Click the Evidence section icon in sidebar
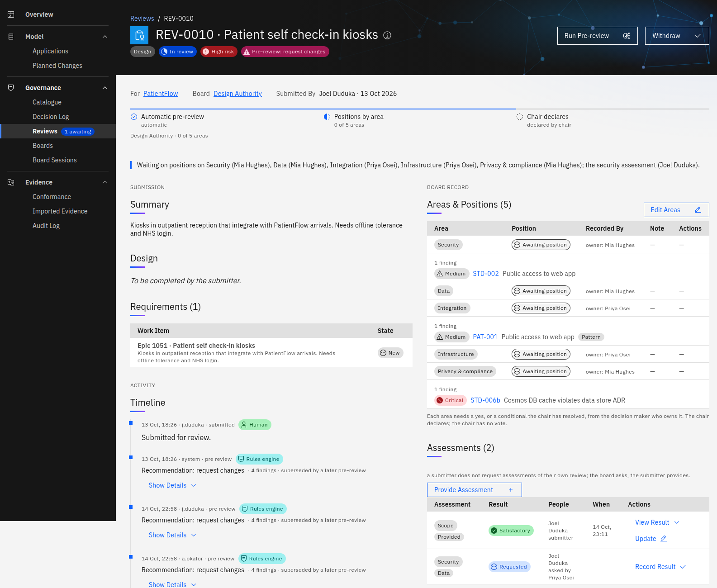Viewport: 717px width, 588px height. 11,182
